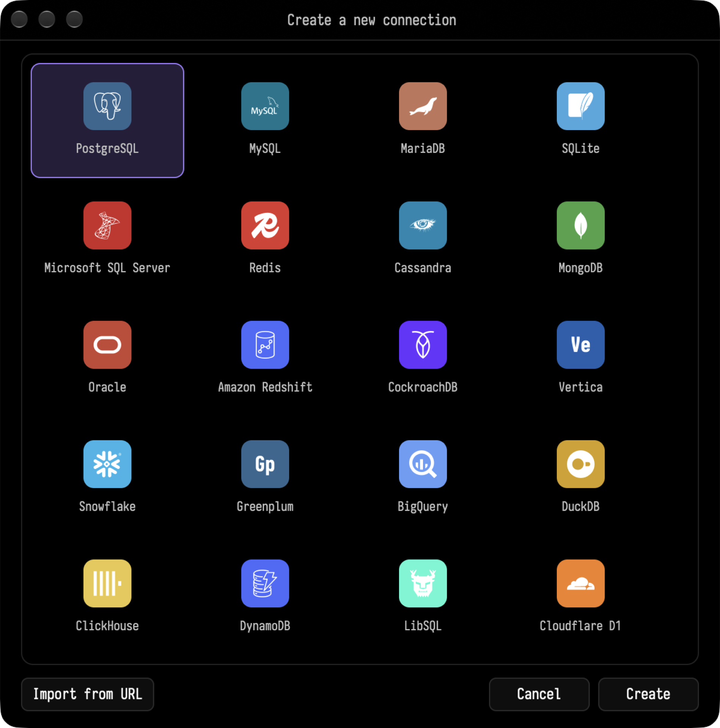Choose the Cloudflare D1 cloud icon
The width and height of the screenshot is (720, 728).
[581, 583]
